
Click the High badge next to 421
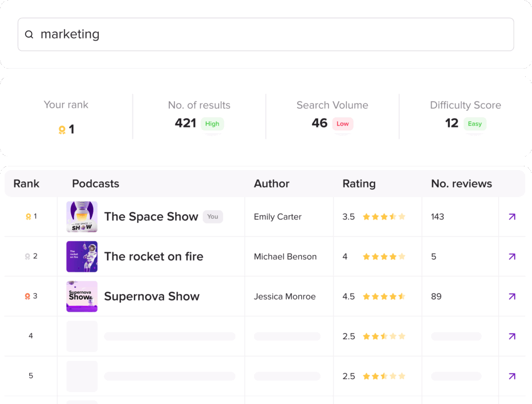(x=212, y=124)
